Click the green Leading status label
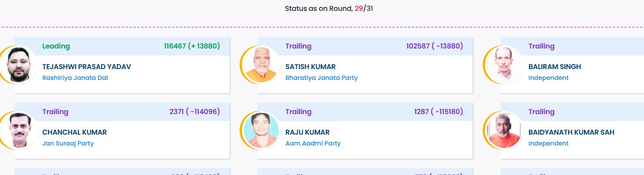Screen dimensions: 644x175 coord(56,46)
